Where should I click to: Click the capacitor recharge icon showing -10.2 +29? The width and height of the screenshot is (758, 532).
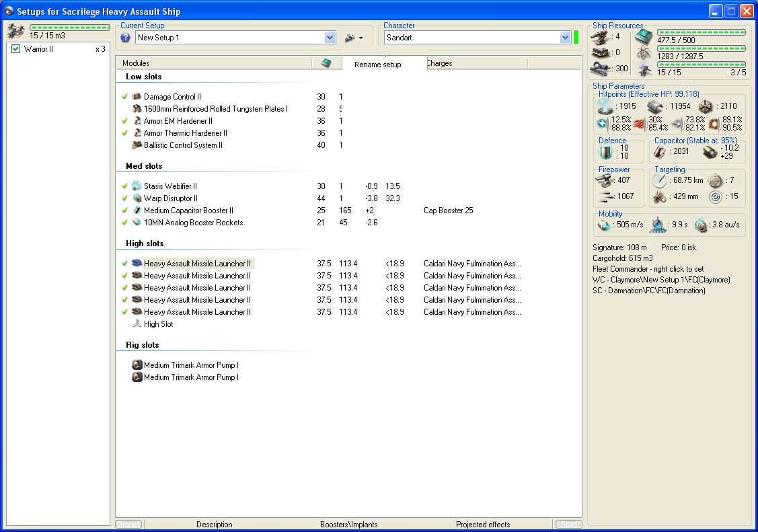pyautogui.click(x=710, y=153)
